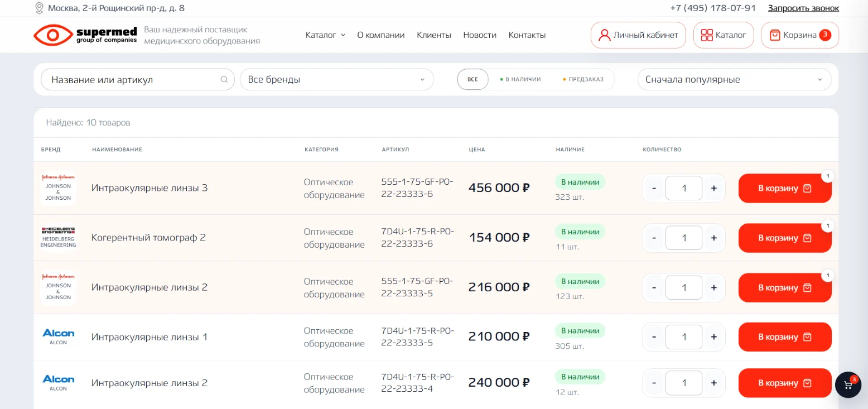Viewport: 868px width, 409px height.
Task: Open the Сначала популярные sort dropdown
Action: (x=734, y=79)
